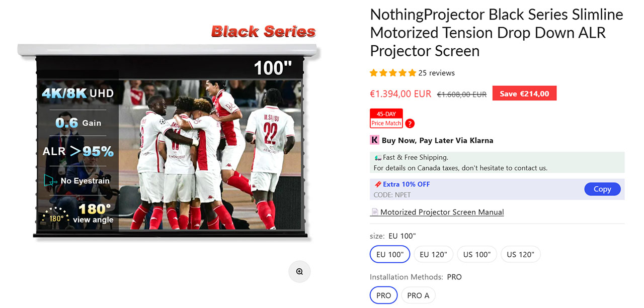Click the 45-DAY Price Match badge
This screenshot has width=644, height=308.
pos(386,119)
